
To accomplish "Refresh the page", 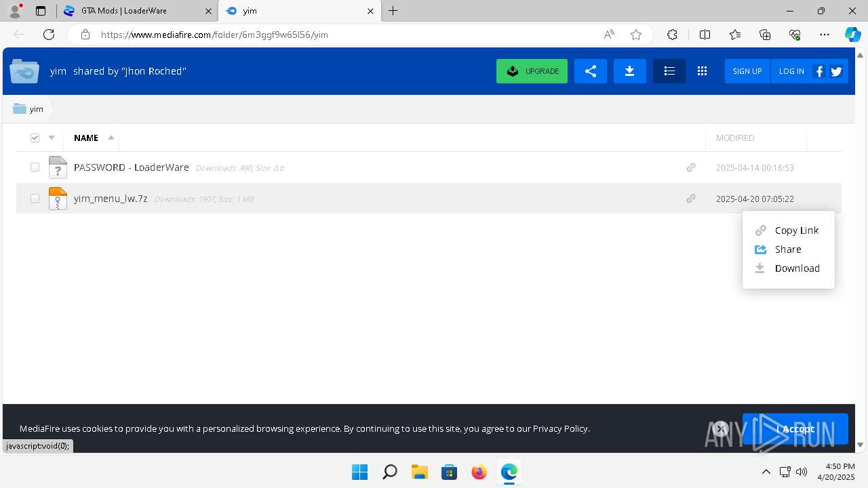I will [49, 35].
